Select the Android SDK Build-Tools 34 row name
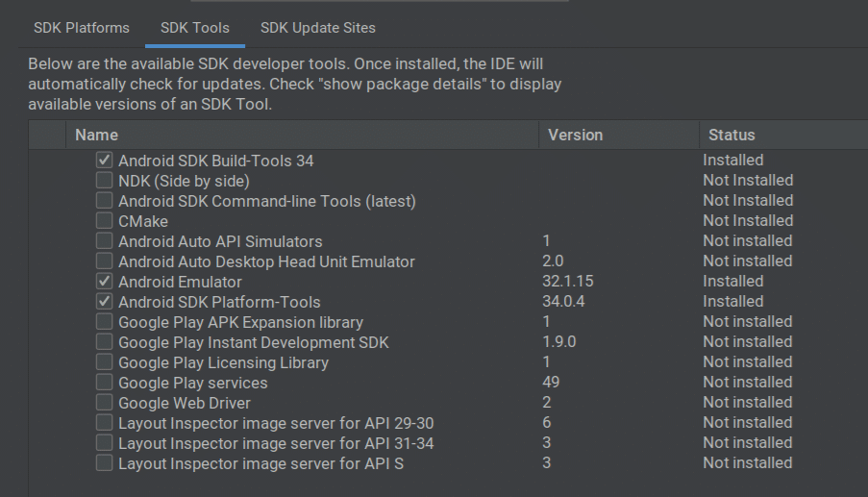This screenshot has height=497, width=868. [x=216, y=162]
